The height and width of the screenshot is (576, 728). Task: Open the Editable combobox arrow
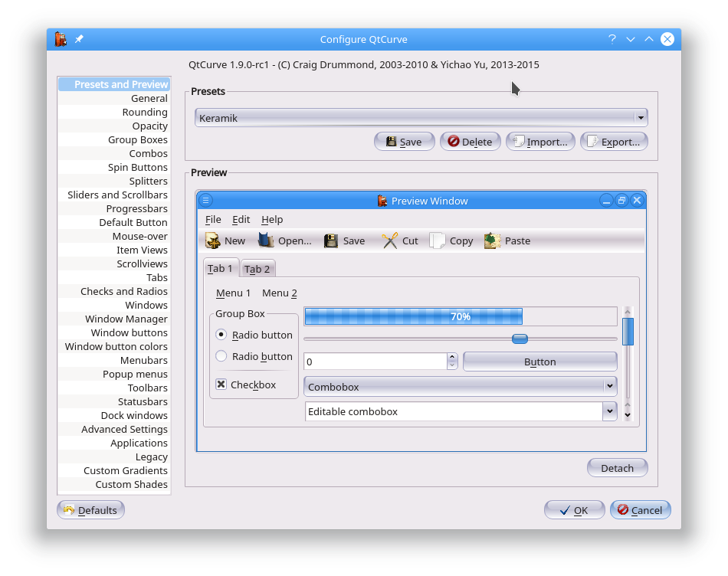(x=610, y=411)
